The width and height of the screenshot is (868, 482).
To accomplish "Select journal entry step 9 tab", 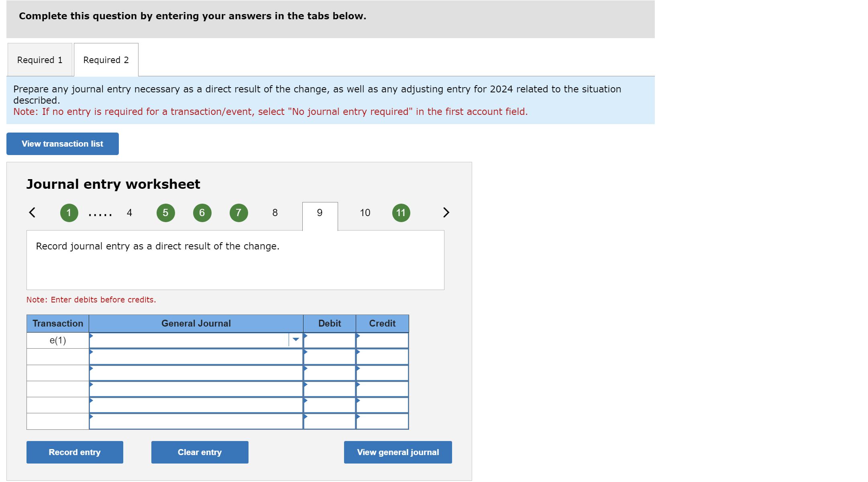I will [x=320, y=216].
